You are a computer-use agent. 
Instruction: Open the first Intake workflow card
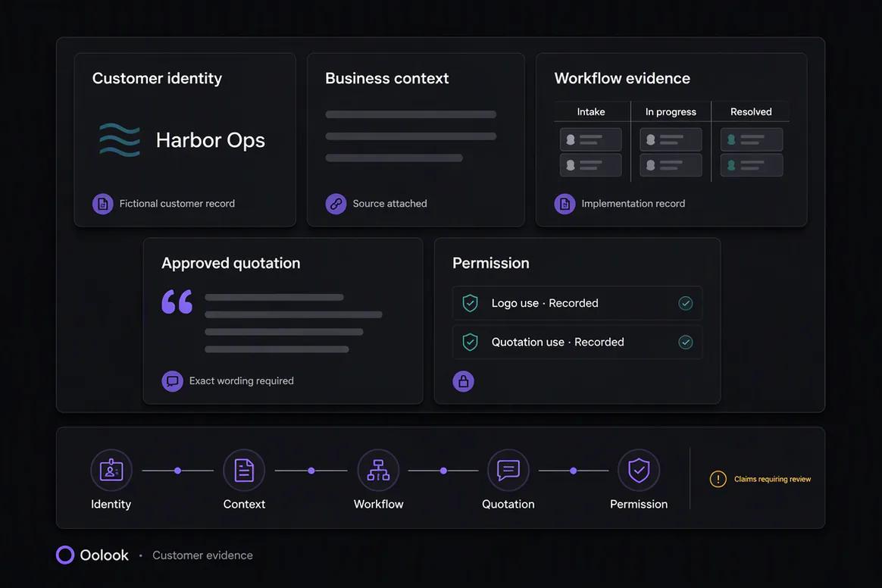click(x=590, y=139)
